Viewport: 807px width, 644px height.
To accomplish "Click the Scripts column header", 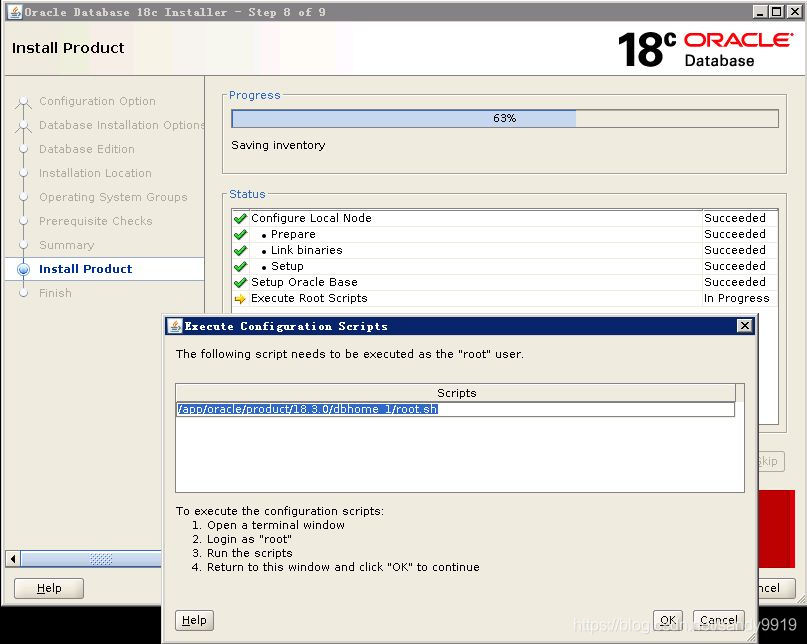I will pyautogui.click(x=456, y=393).
